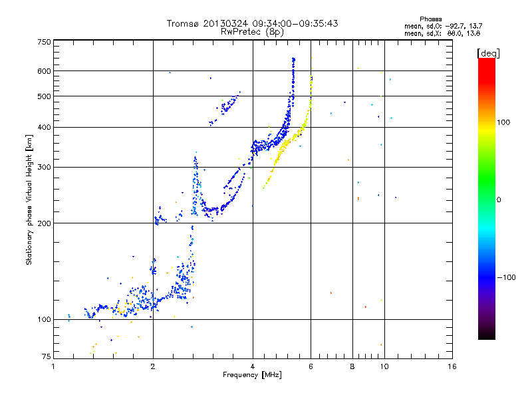Select the "mean, sd,X: 88.0, 13.8" line
The width and height of the screenshot is (532, 399).
coord(442,33)
